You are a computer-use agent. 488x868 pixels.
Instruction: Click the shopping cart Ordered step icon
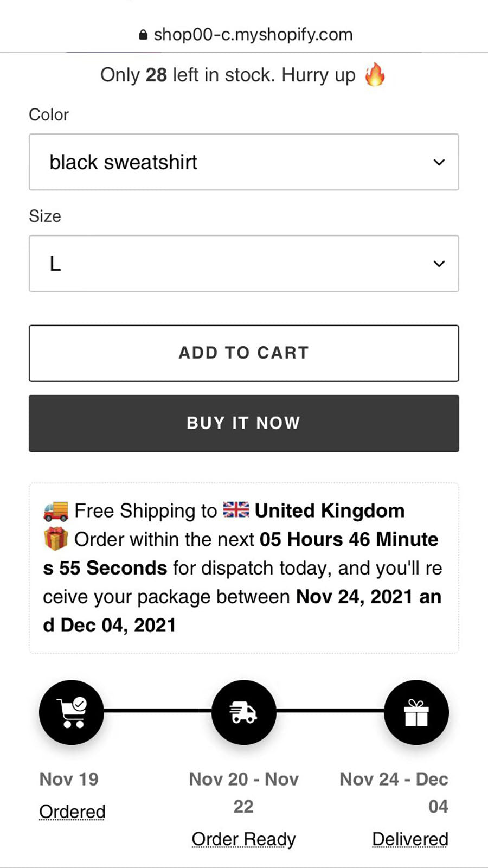pos(72,712)
